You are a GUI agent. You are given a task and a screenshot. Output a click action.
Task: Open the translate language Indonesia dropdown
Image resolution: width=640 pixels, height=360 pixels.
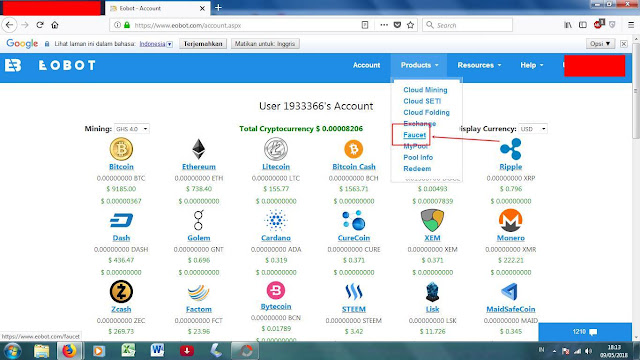[156, 44]
